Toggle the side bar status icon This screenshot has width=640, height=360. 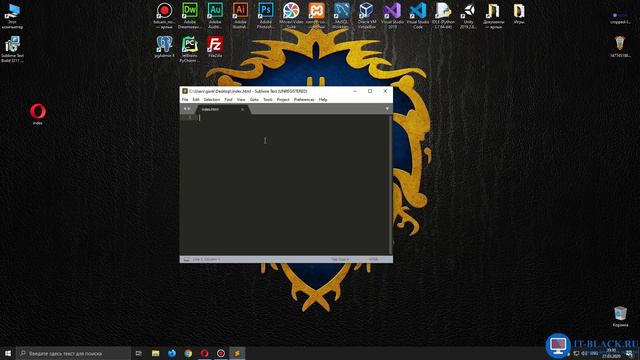[x=186, y=260]
